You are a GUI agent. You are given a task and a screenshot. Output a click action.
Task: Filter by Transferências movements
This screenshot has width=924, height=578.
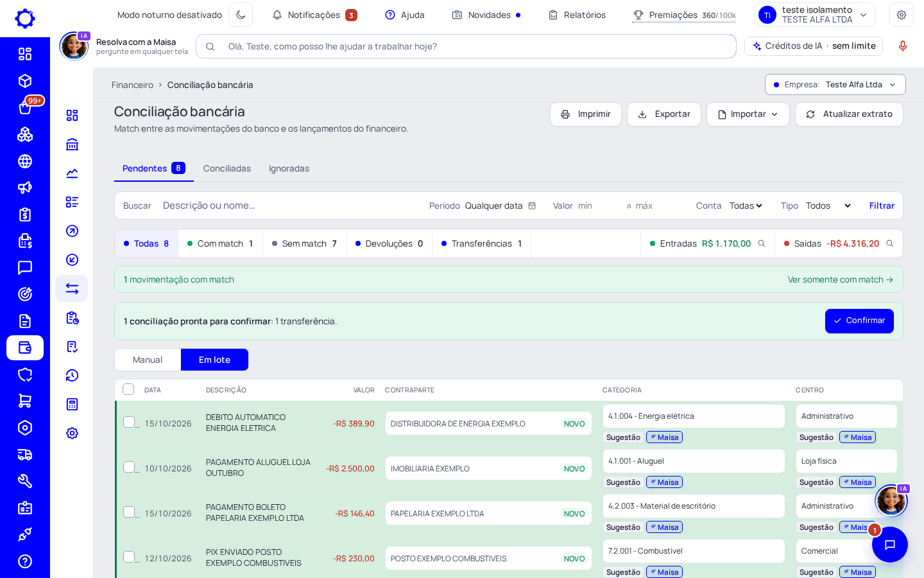pyautogui.click(x=482, y=243)
